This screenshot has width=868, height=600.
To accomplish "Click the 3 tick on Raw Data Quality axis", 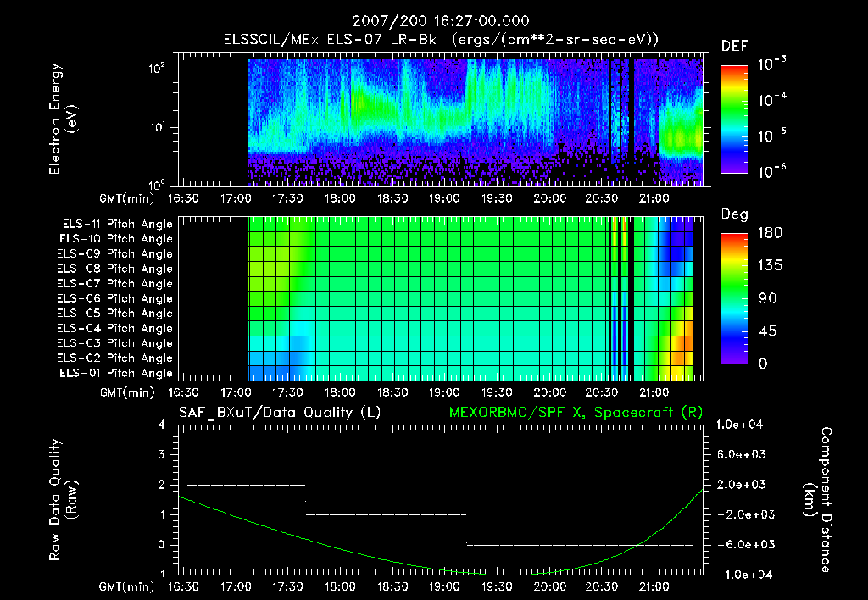I will pyautogui.click(x=162, y=454).
